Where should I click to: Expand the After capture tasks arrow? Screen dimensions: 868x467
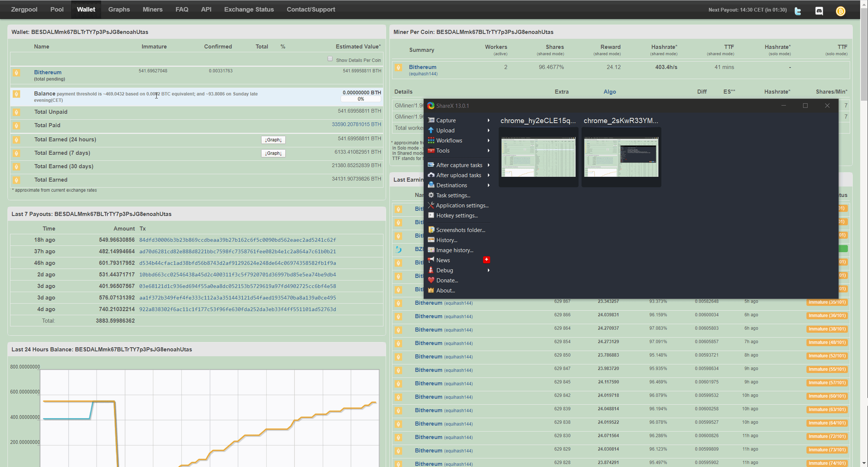tap(488, 165)
